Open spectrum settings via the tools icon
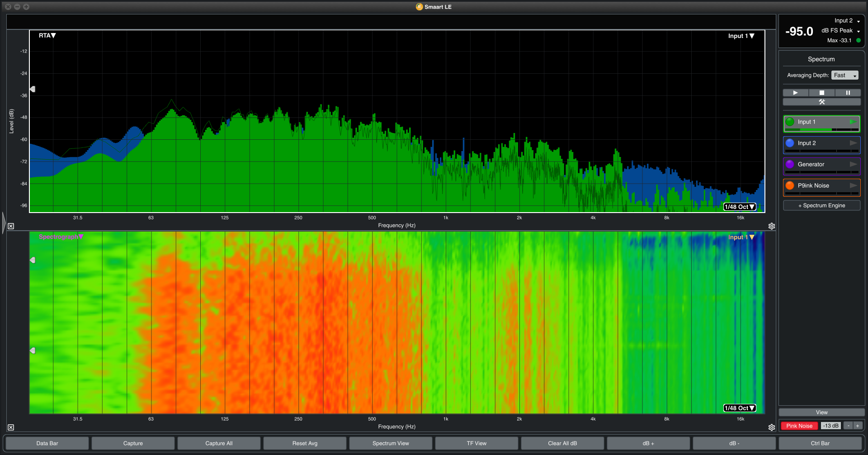 point(822,102)
